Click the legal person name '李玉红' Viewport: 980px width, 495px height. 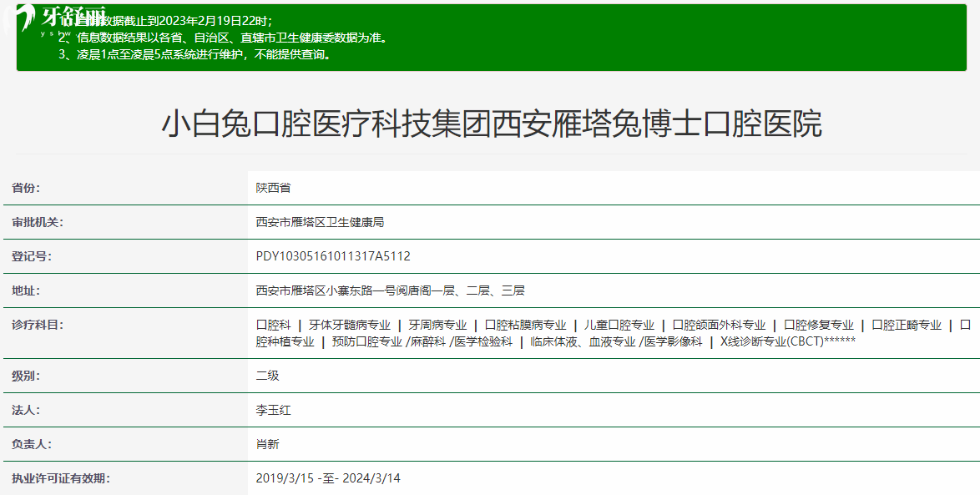tap(273, 411)
